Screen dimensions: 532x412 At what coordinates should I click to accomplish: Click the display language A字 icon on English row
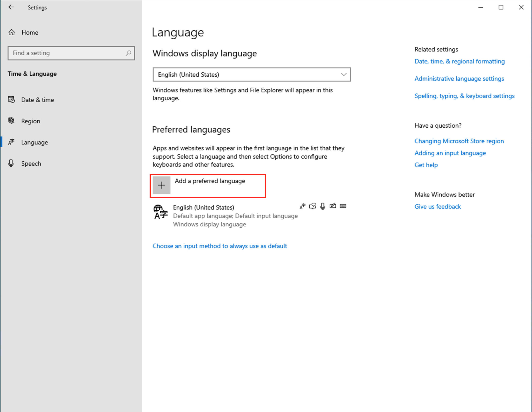(302, 206)
